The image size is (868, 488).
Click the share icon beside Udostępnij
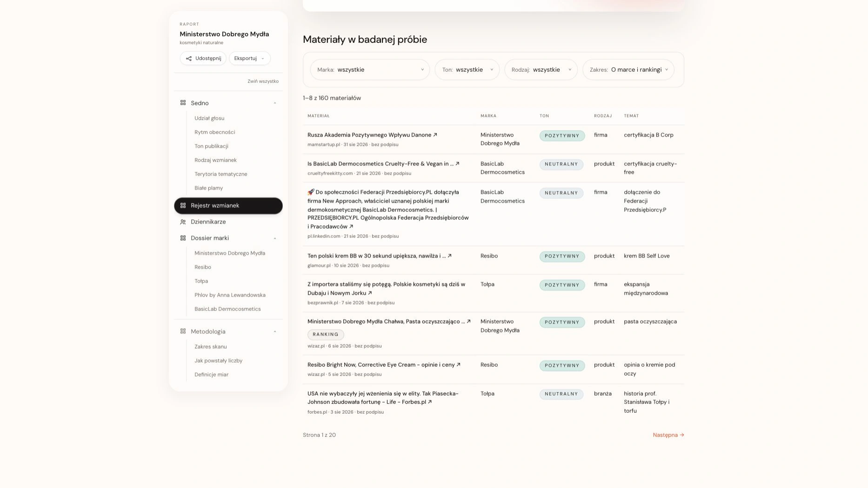pos(188,59)
